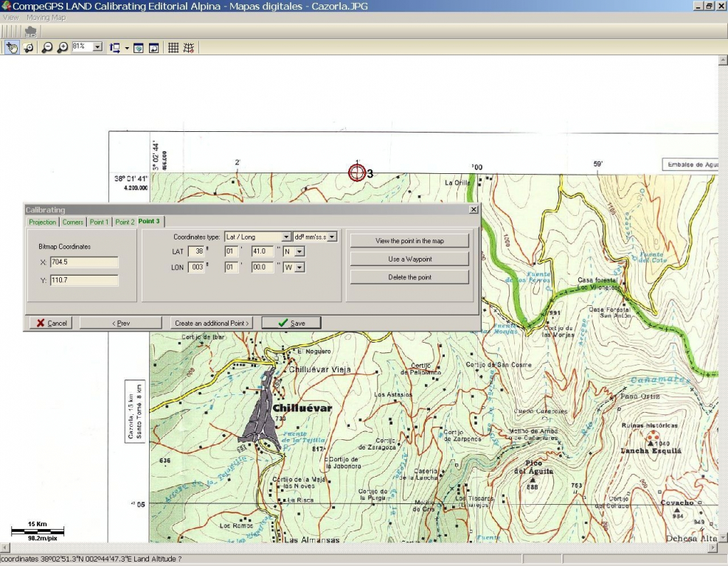The width and height of the screenshot is (728, 566).
Task: Click the Bitmap X coordinate field
Action: pos(84,262)
